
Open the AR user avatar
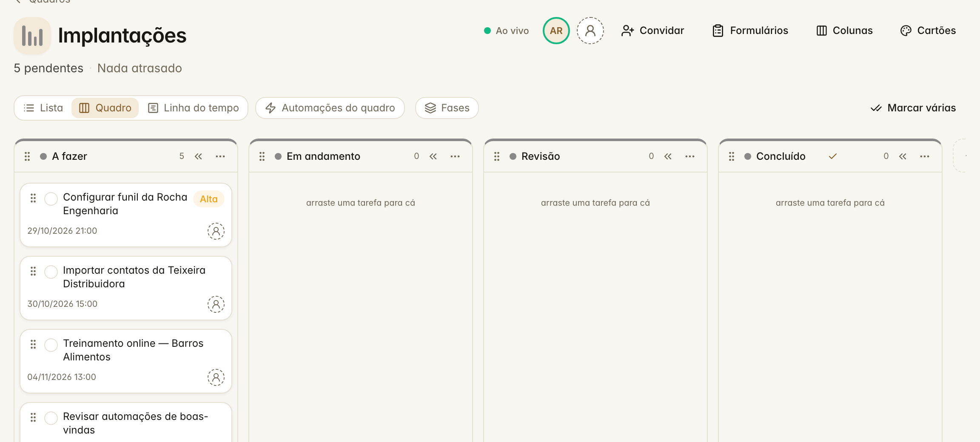(556, 31)
